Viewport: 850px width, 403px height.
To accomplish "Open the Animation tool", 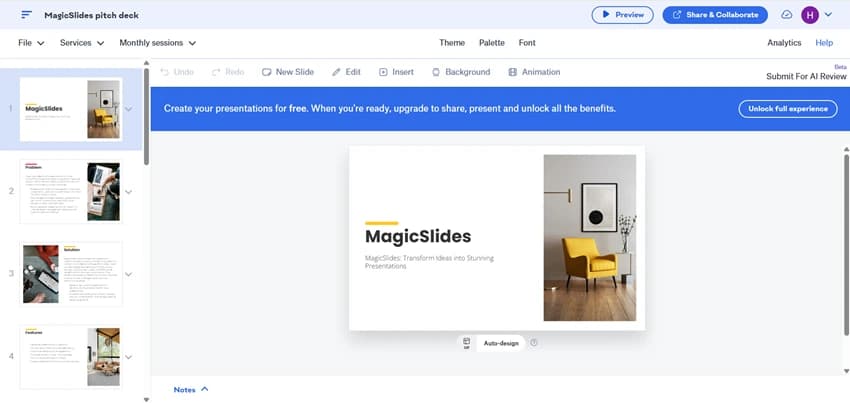I will (535, 72).
